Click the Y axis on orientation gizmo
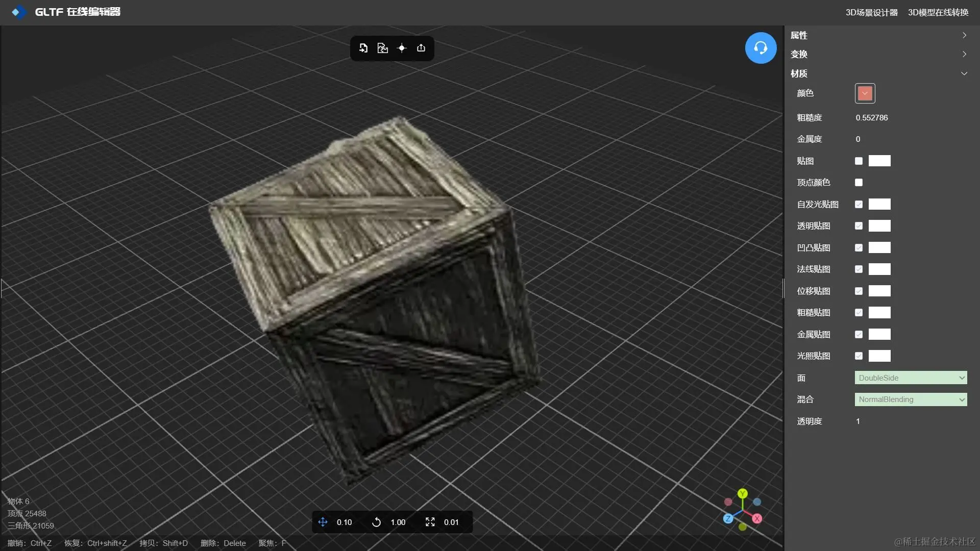Image resolution: width=980 pixels, height=551 pixels. coord(743,493)
